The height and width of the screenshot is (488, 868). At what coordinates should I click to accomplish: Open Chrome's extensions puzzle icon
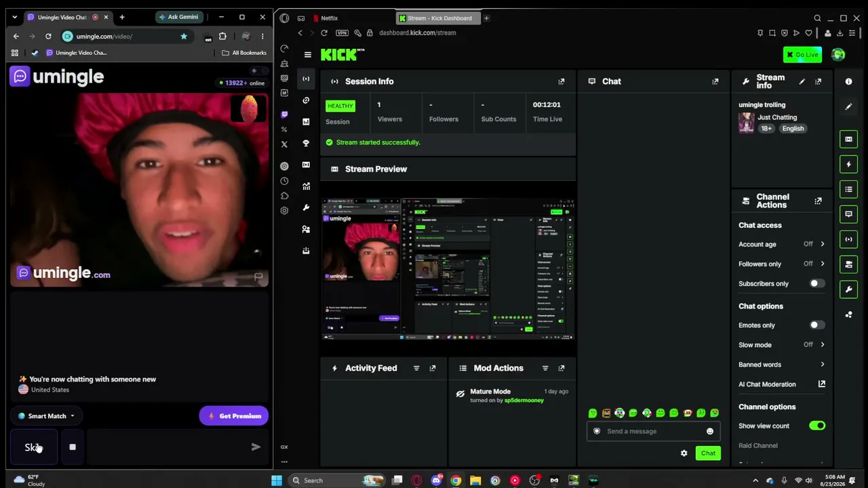pyautogui.click(x=222, y=37)
